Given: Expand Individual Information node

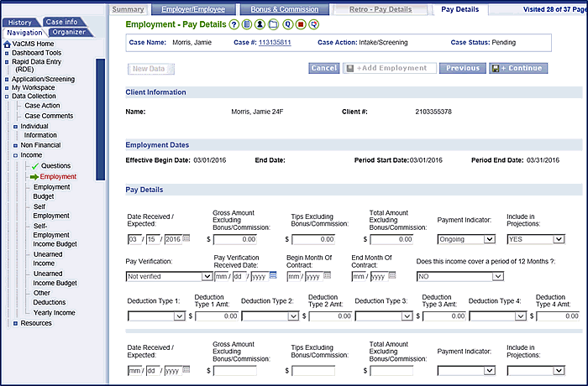Looking at the screenshot, I should (x=15, y=127).
